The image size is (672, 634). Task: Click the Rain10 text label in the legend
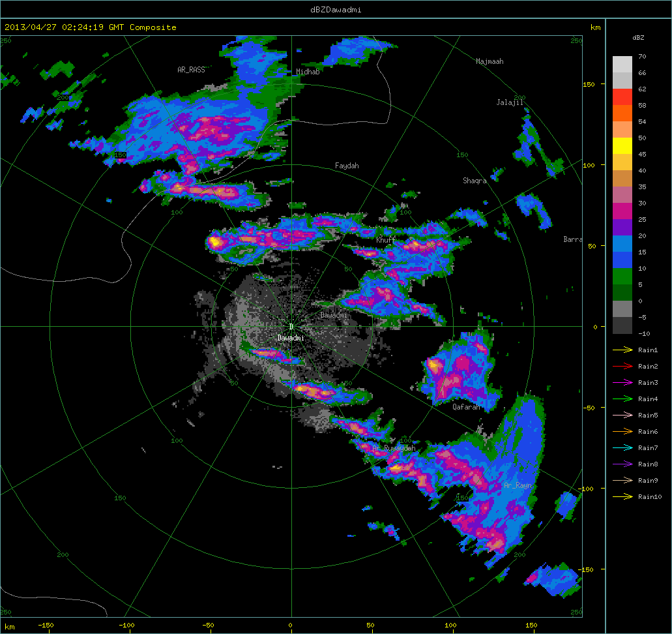pos(650,497)
